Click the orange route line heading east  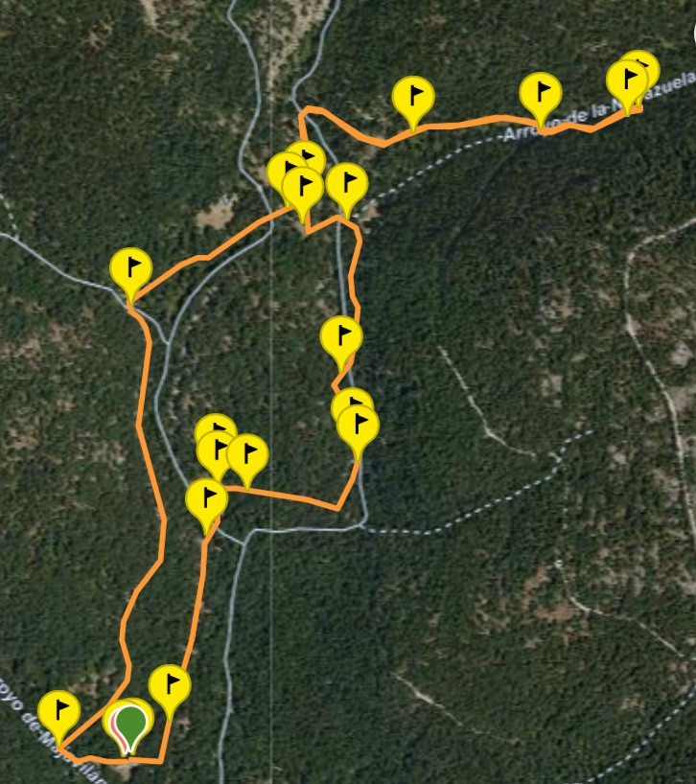coord(465,123)
